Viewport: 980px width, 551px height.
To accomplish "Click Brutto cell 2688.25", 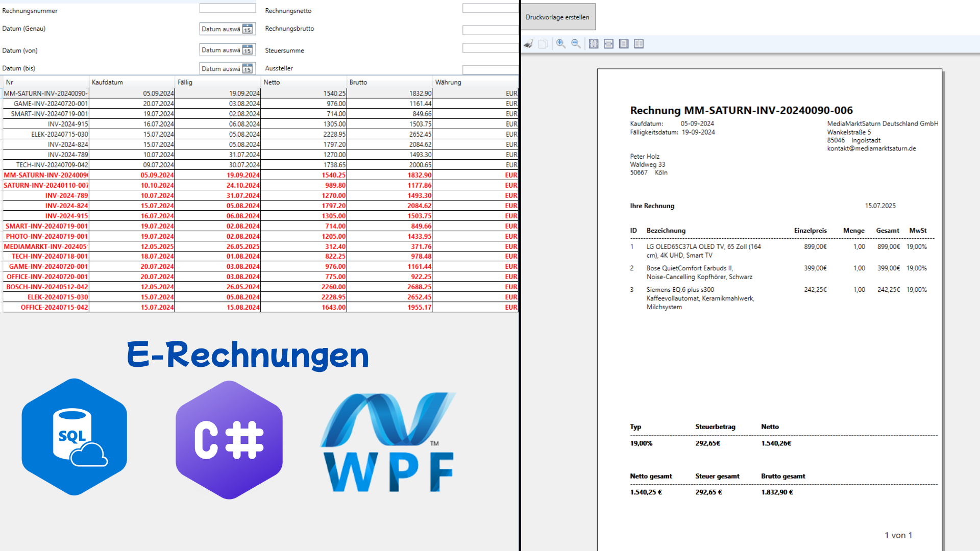I will [x=389, y=287].
